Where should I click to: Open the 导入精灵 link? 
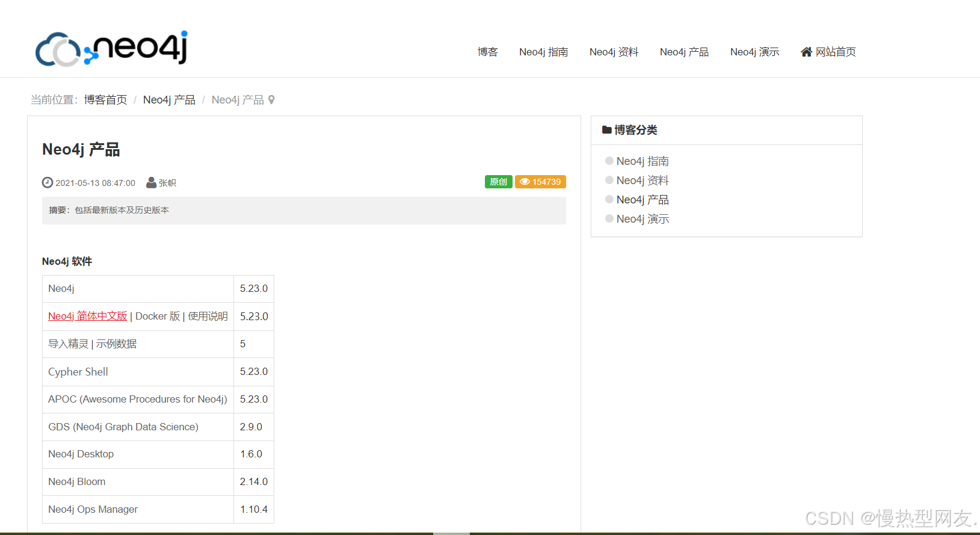[69, 344]
